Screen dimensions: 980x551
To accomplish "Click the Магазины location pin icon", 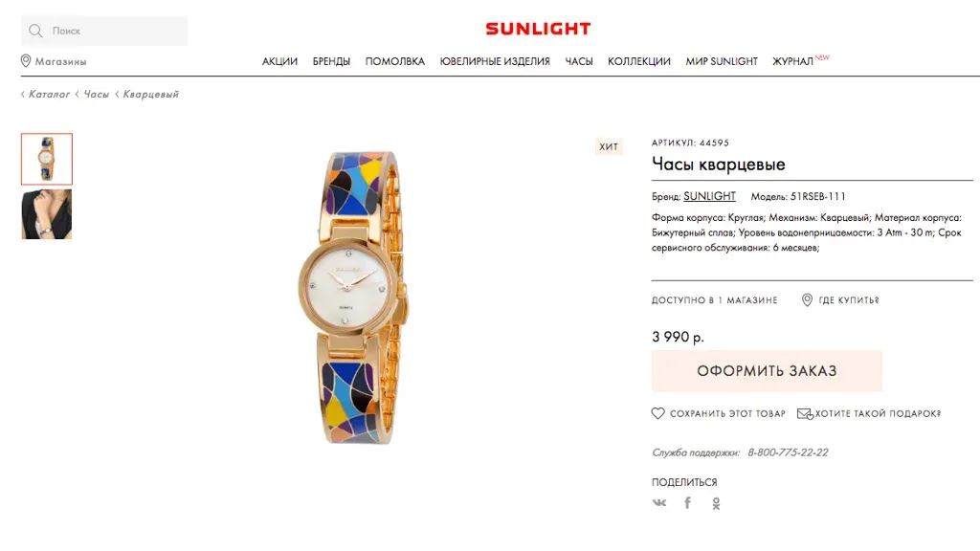I will pos(26,60).
